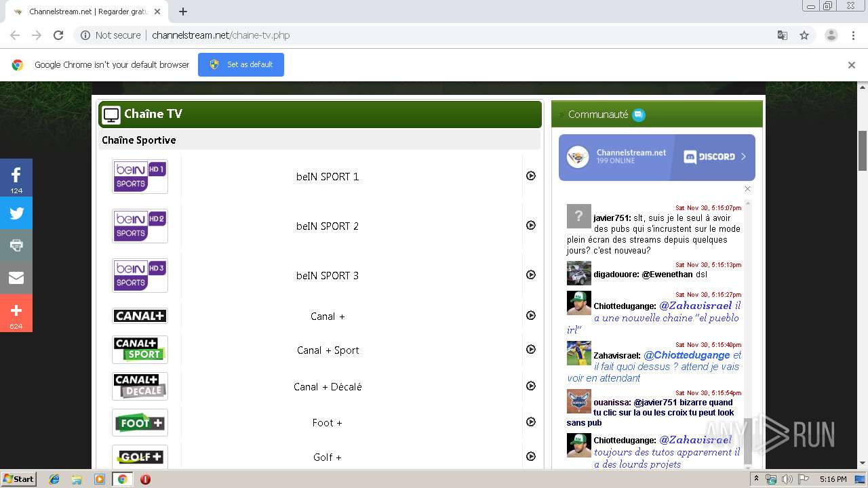The width and height of the screenshot is (868, 488).
Task: Share by email using envelope icon
Action: [16, 278]
